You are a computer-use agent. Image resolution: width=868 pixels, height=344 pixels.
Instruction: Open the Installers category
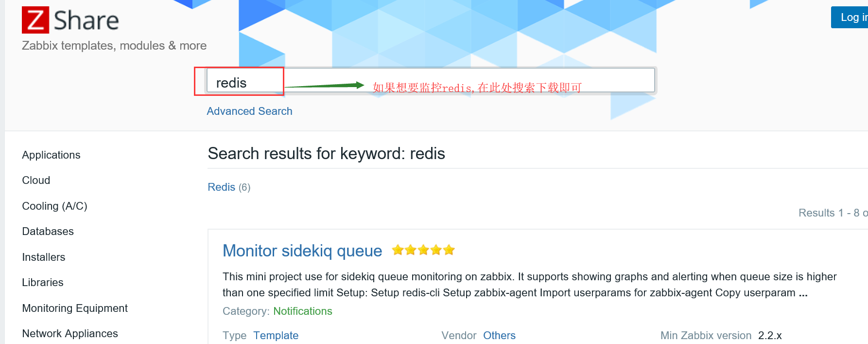pos(43,257)
